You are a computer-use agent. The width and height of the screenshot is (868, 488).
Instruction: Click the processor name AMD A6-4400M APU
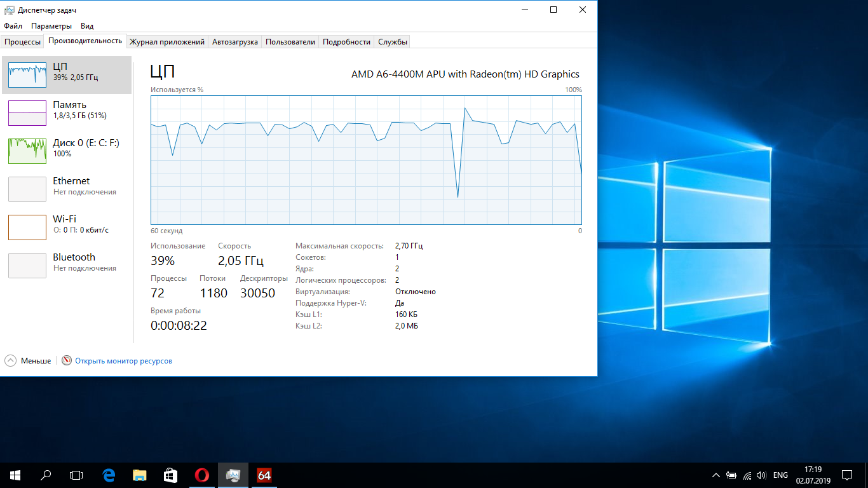[x=465, y=74]
